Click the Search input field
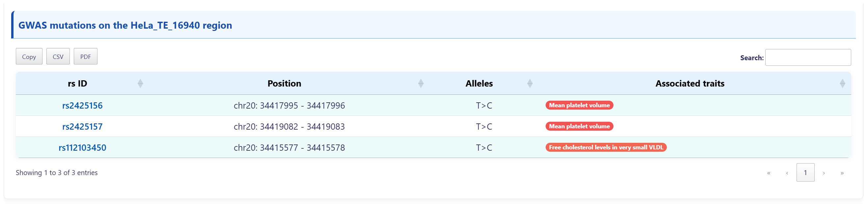 808,58
